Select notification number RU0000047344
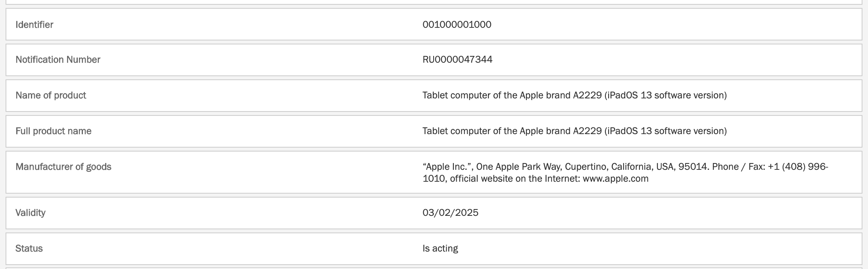The image size is (868, 269). (x=457, y=60)
